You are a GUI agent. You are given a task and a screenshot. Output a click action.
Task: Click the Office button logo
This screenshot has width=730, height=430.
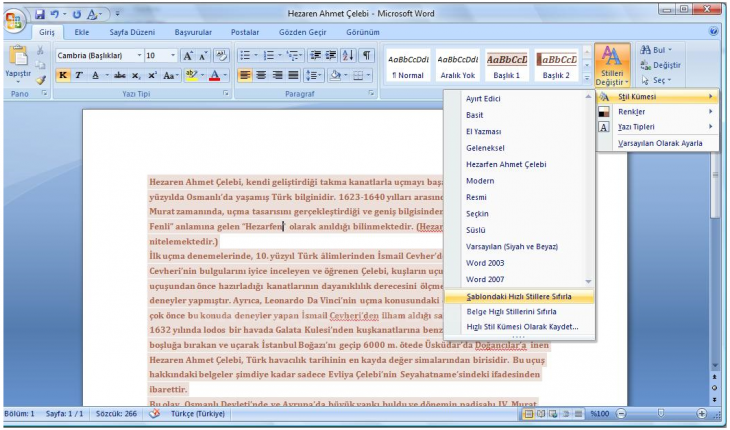pyautogui.click(x=14, y=21)
